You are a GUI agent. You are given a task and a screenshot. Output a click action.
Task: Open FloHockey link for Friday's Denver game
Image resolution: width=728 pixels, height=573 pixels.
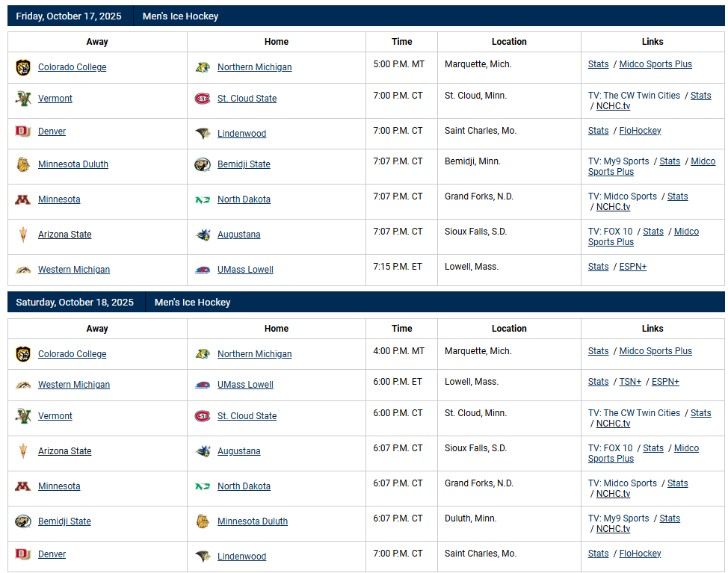pos(640,131)
